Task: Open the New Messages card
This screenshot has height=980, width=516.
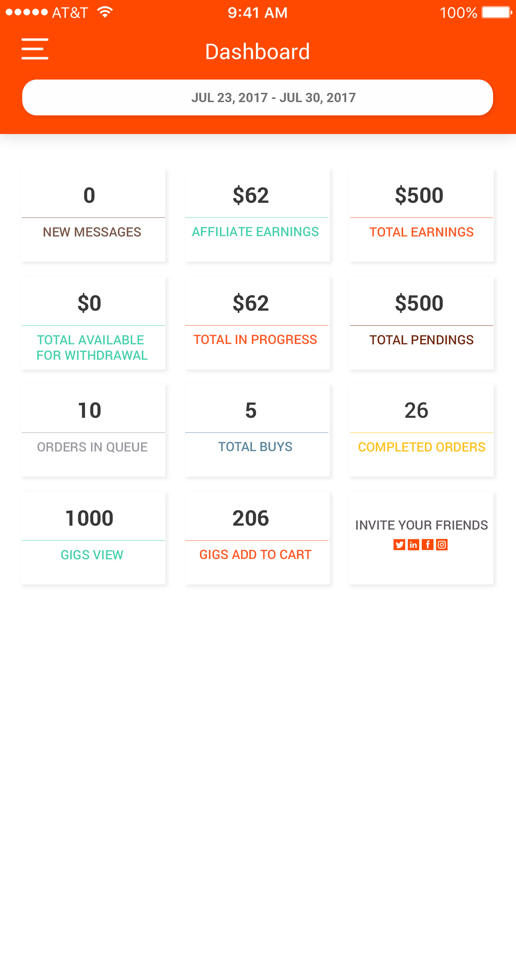Action: click(x=93, y=215)
